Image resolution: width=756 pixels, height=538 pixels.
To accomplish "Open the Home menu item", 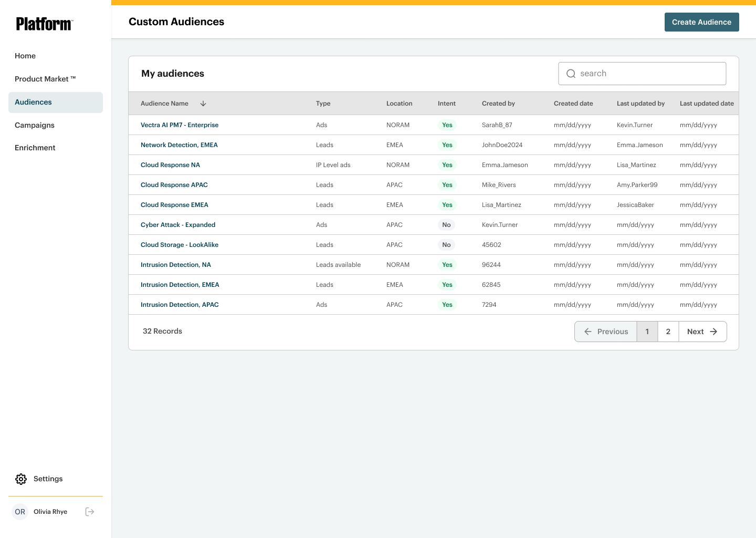I will tap(25, 56).
